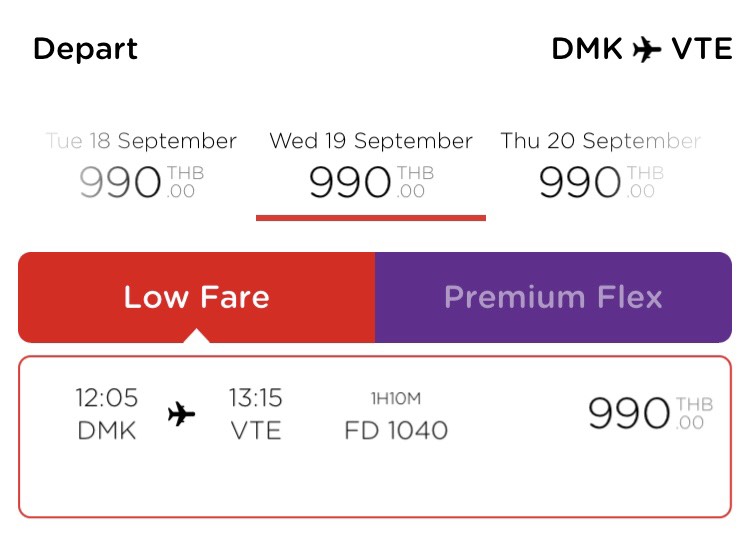
Task: Click the 990 THB price in flight card
Action: pos(651,413)
